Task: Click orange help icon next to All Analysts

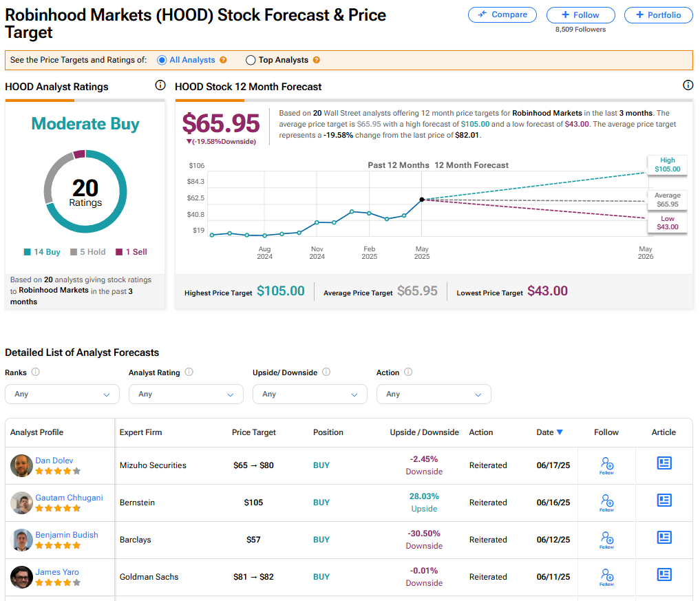Action: click(x=223, y=61)
